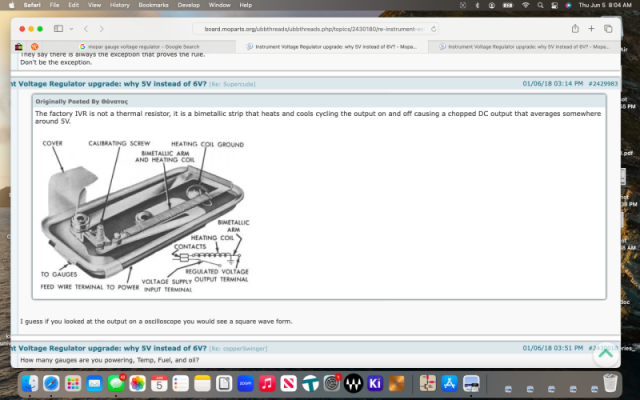Click the green scroll-to-top arrow button

click(605, 354)
